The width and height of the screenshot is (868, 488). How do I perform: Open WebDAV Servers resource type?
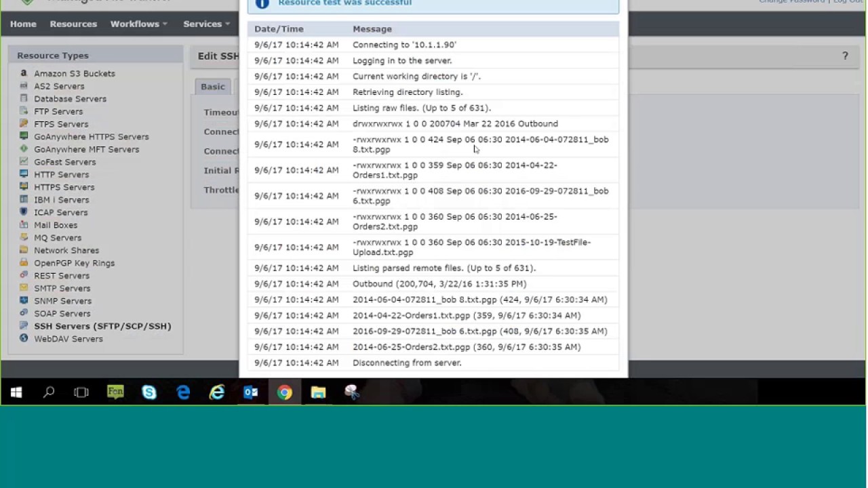click(68, 339)
